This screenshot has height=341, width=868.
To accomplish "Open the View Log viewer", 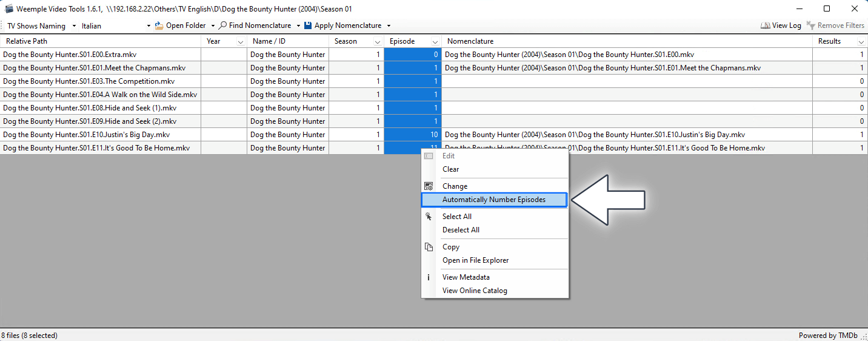I will 781,25.
